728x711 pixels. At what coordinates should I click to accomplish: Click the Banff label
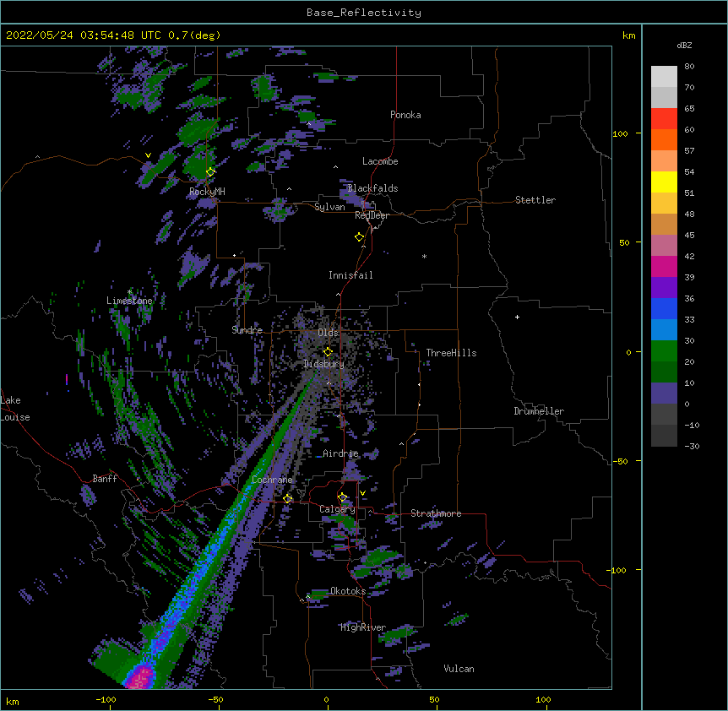point(105,479)
